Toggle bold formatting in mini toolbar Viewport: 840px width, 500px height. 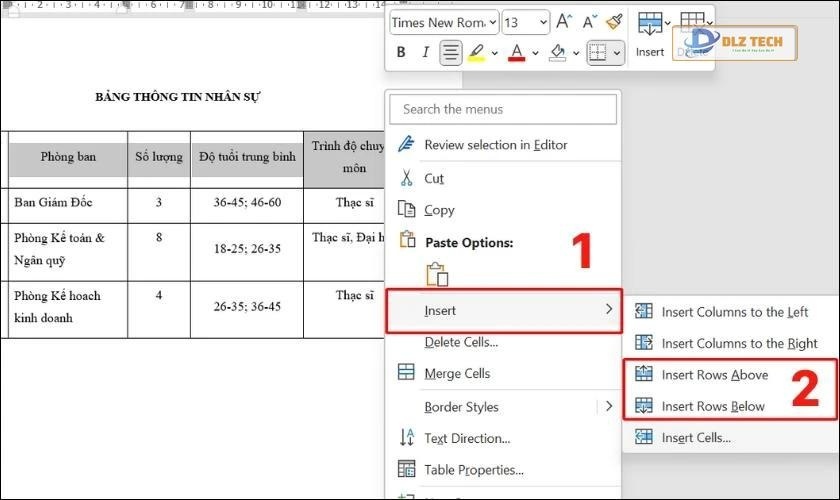click(401, 52)
